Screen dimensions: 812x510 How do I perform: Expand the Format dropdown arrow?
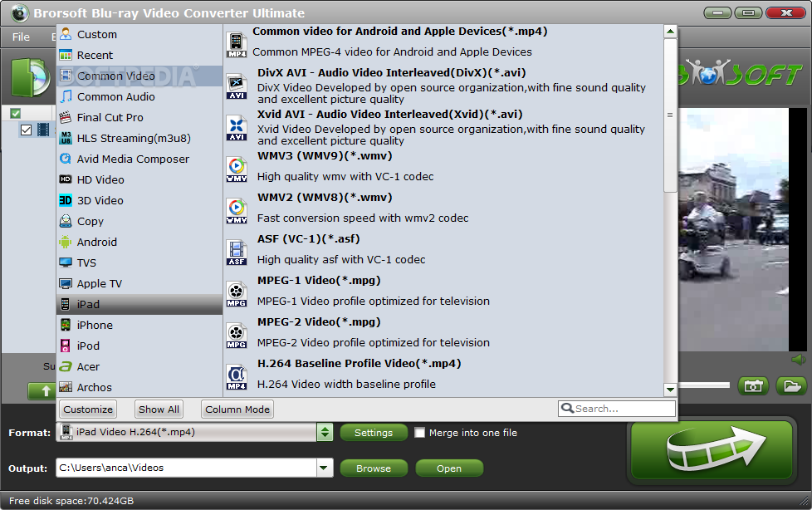(325, 432)
